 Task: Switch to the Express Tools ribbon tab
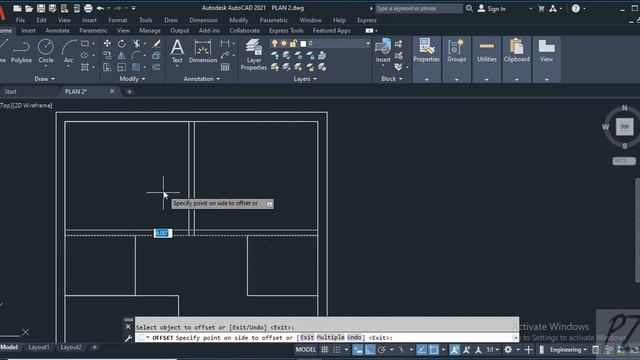(x=286, y=31)
